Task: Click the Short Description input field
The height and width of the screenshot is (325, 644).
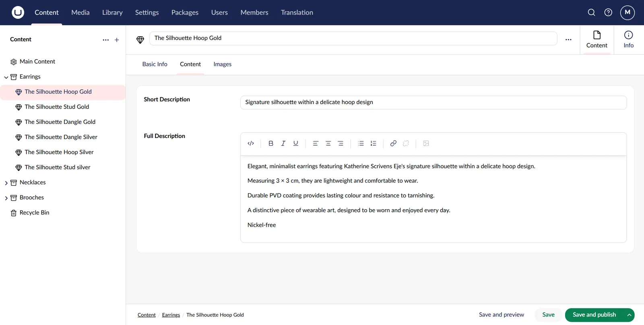Action: (433, 103)
